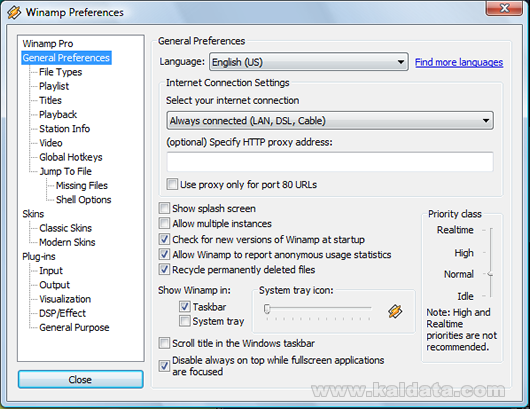530x409 pixels.
Task: Uncheck Recycle permanently deleted files
Action: [x=164, y=269]
